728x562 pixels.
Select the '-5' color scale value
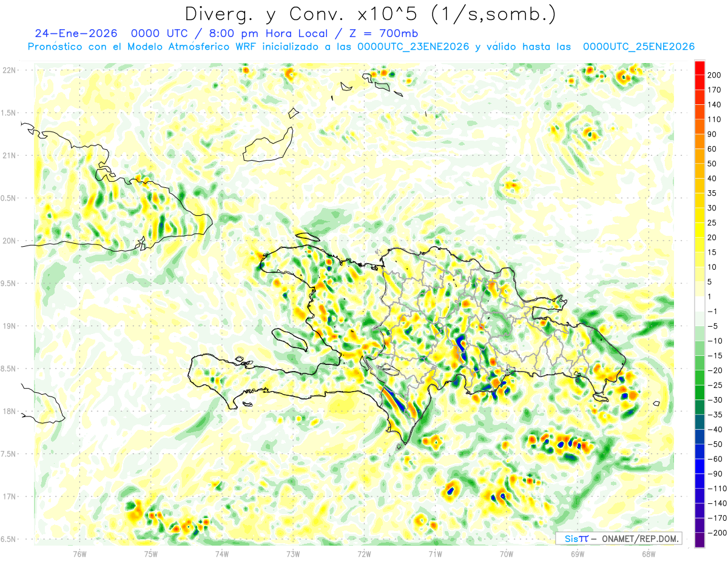click(x=713, y=326)
